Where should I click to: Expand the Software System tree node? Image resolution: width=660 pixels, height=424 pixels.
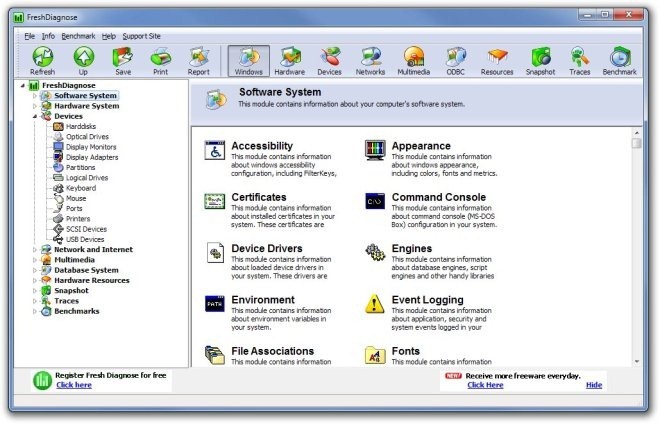(x=35, y=96)
